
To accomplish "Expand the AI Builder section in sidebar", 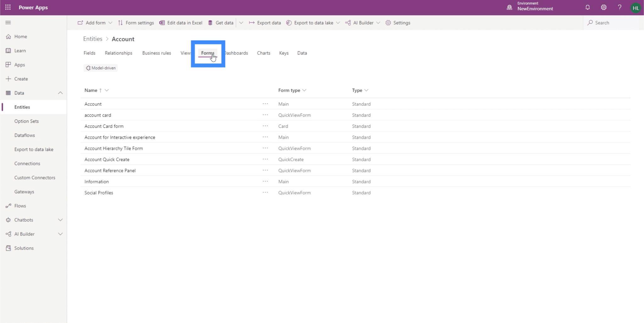I will tap(60, 234).
